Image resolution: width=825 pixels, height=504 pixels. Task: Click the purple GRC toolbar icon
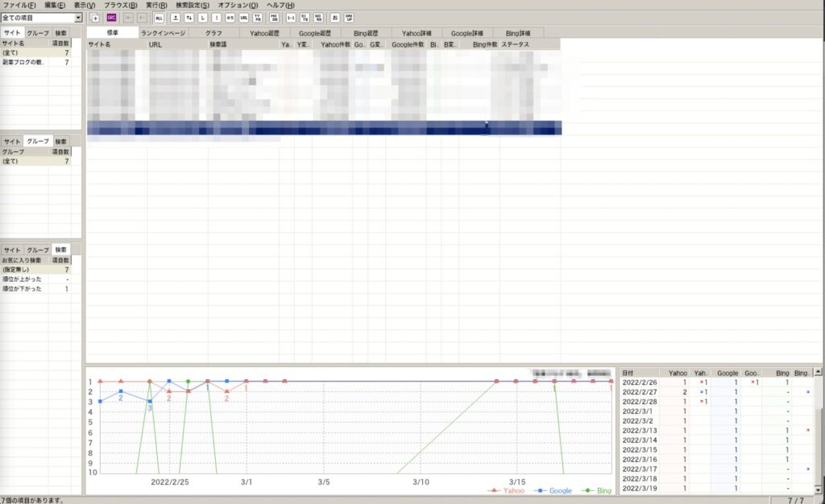coord(111,18)
